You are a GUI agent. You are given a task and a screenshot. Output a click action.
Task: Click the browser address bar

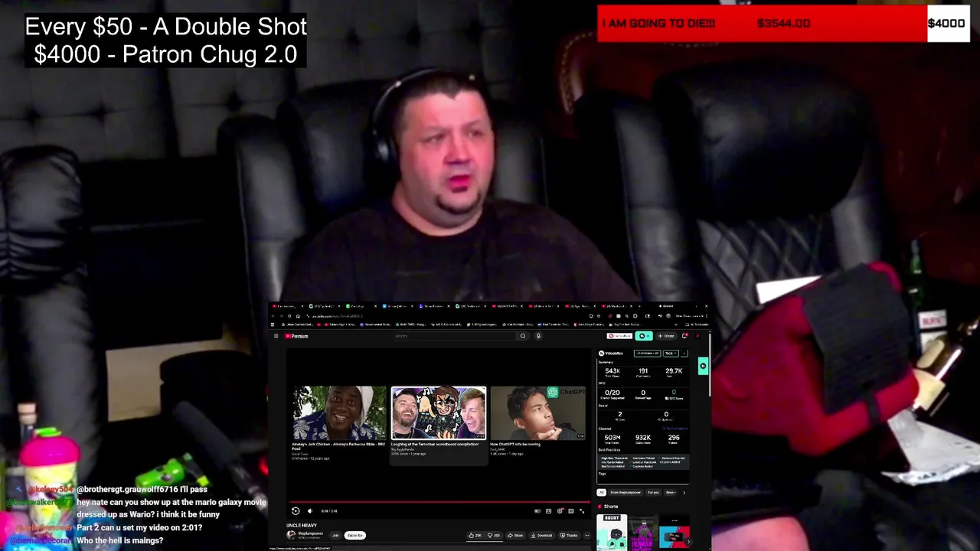(444, 316)
